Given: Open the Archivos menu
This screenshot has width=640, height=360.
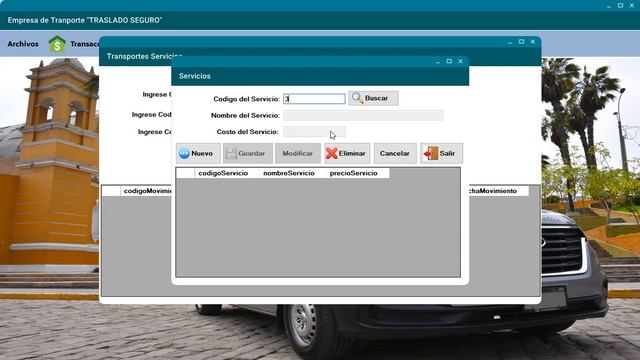Looking at the screenshot, I should tap(23, 44).
